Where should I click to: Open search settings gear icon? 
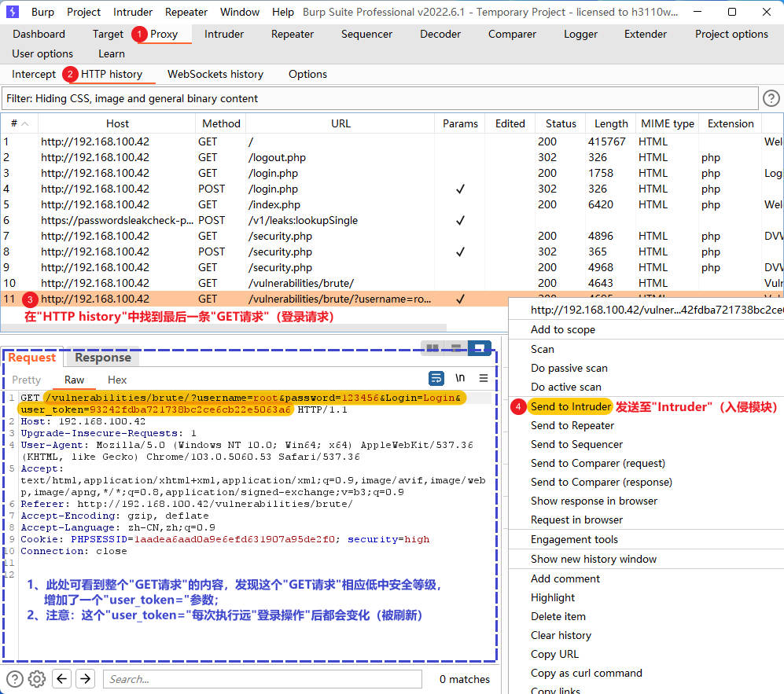37,679
